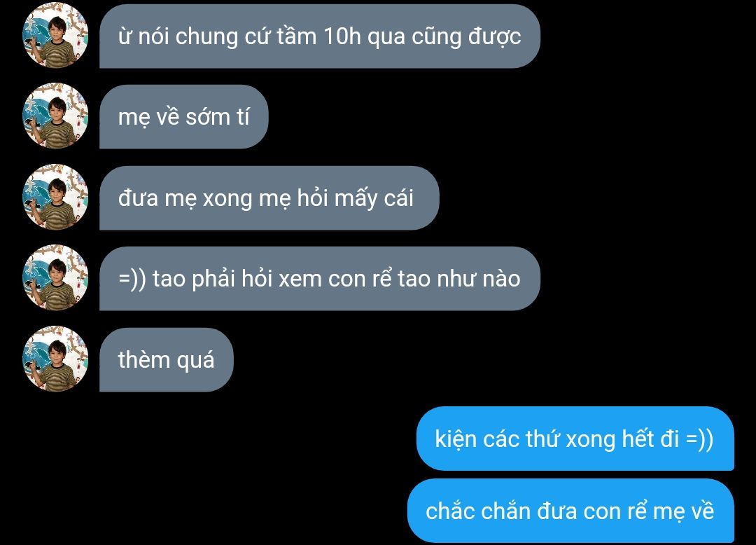Open avatar beside 'ừ nói chung cứ tầm 10h' message
This screenshot has width=756, height=545.
click(55, 35)
